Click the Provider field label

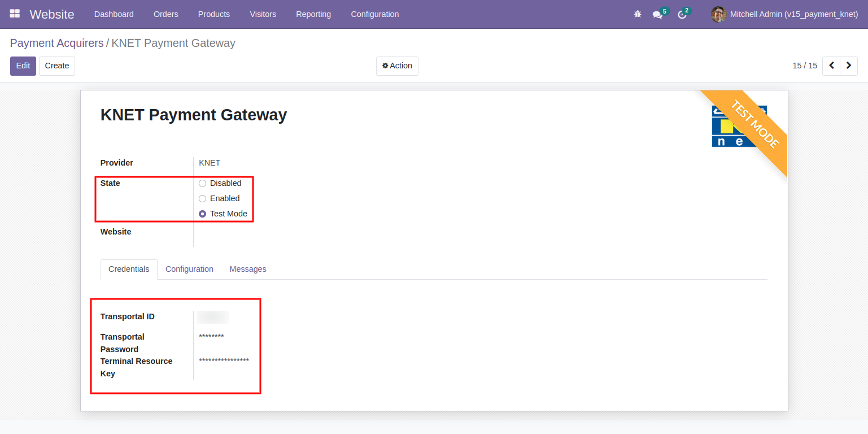[x=117, y=163]
